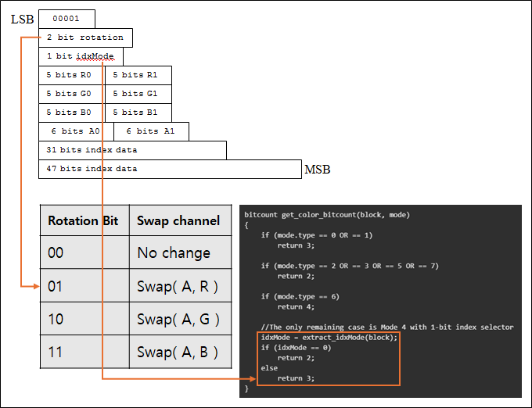
Task: Select the '11' rotation bit cell
Action: pos(84,352)
